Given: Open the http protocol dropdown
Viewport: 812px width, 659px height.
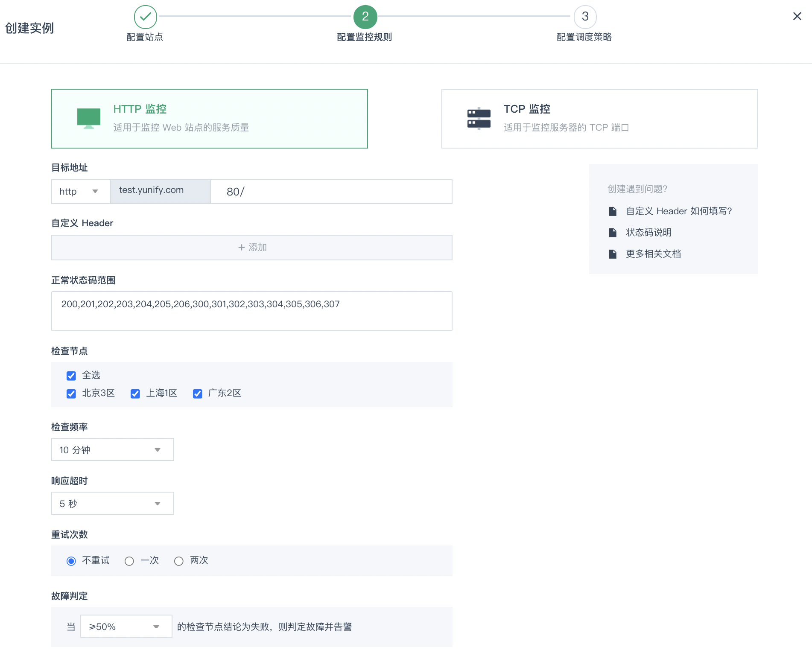Looking at the screenshot, I should [x=81, y=192].
